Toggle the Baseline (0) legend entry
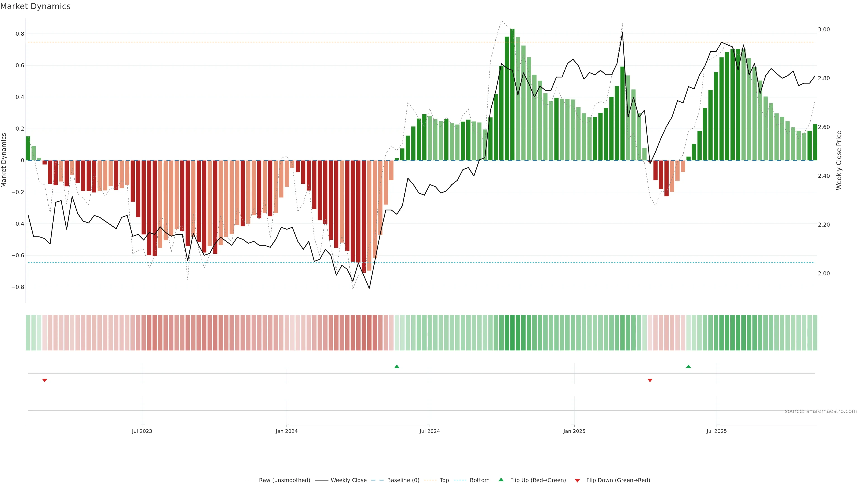Viewport: 868px width, 488px height. pos(403,480)
